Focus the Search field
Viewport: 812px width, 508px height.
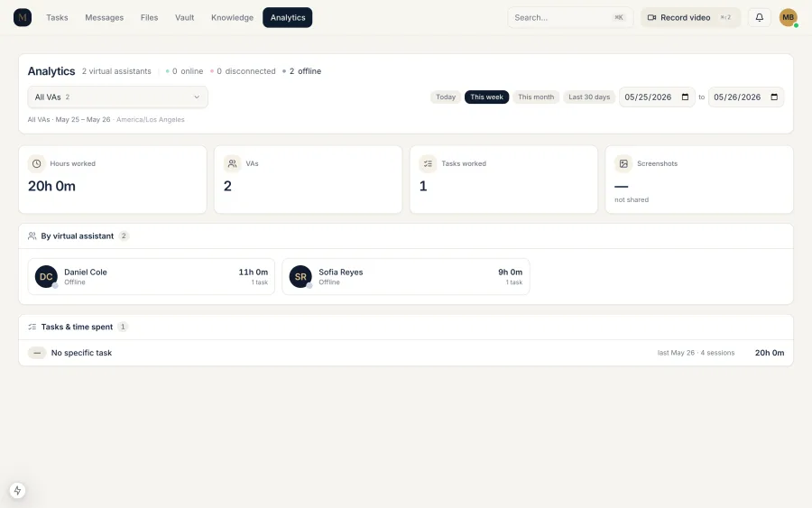(570, 18)
